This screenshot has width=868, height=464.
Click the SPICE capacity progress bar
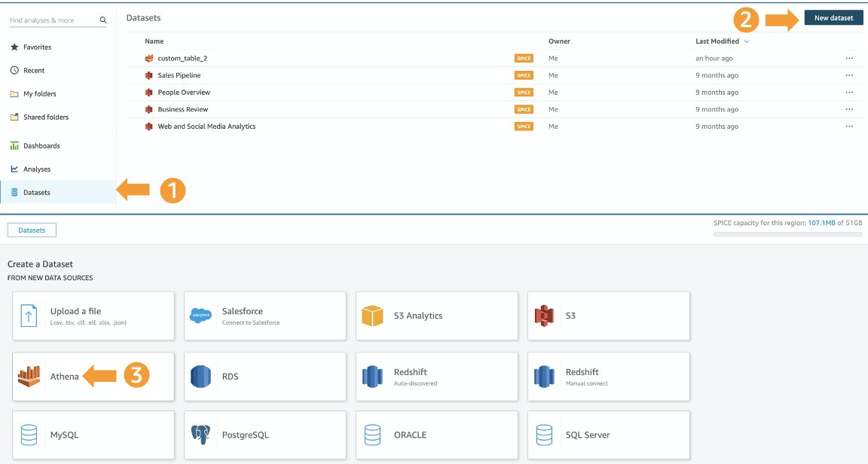click(x=787, y=235)
